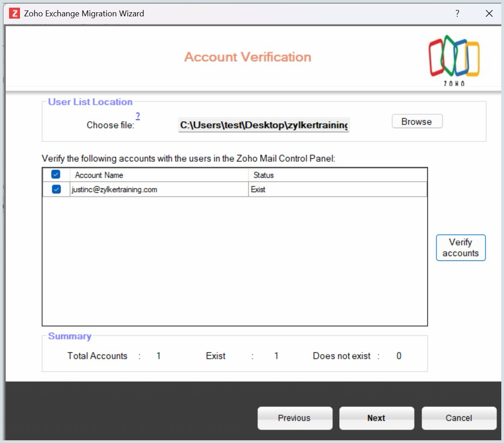This screenshot has width=504, height=443.
Task: Click the Summary group label
Action: [x=70, y=336]
